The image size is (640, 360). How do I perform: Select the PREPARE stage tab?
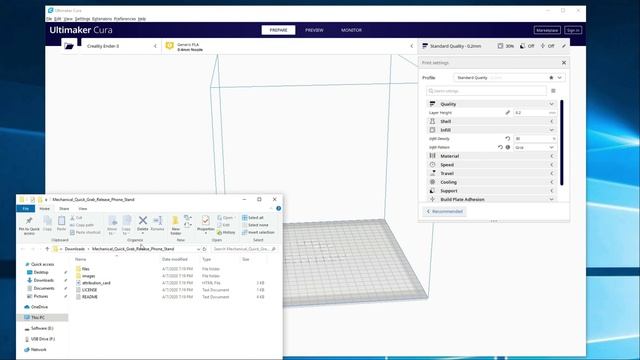tap(278, 30)
